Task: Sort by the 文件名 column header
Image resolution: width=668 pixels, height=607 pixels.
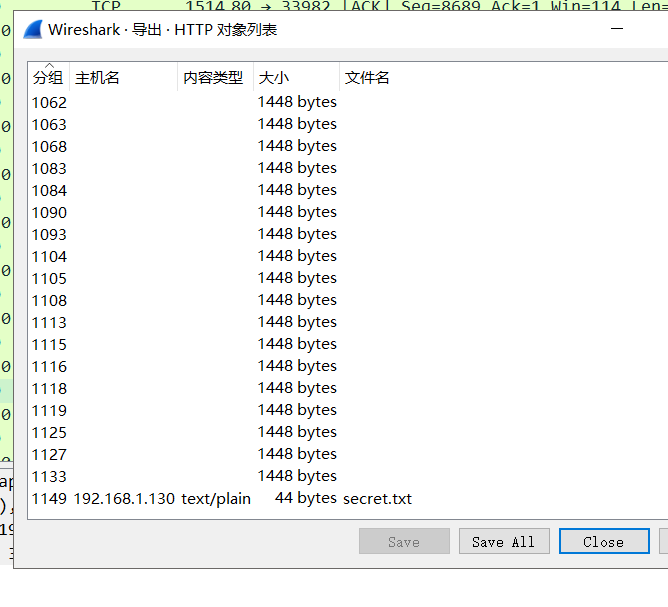Action: (x=504, y=77)
